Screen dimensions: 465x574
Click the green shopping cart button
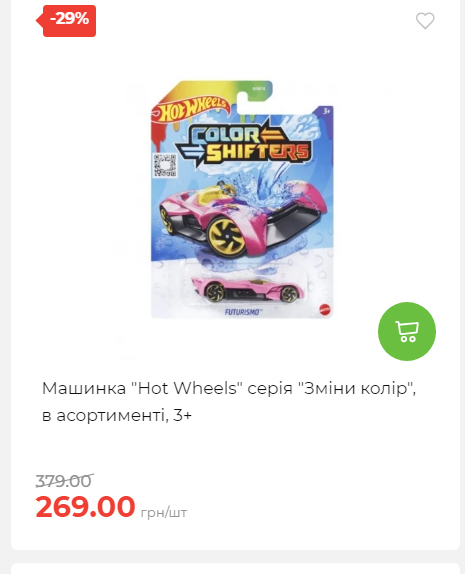[407, 331]
